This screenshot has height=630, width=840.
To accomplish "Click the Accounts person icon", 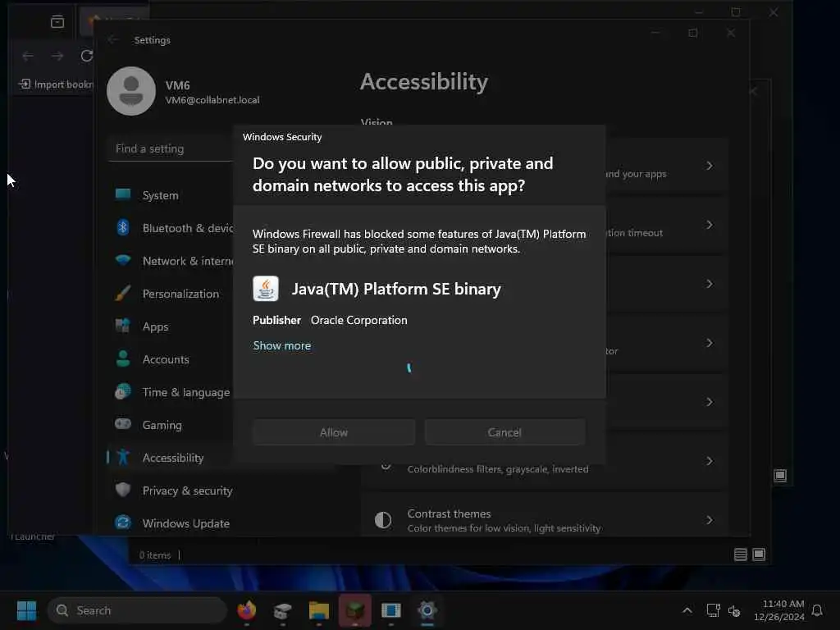I will (x=123, y=358).
